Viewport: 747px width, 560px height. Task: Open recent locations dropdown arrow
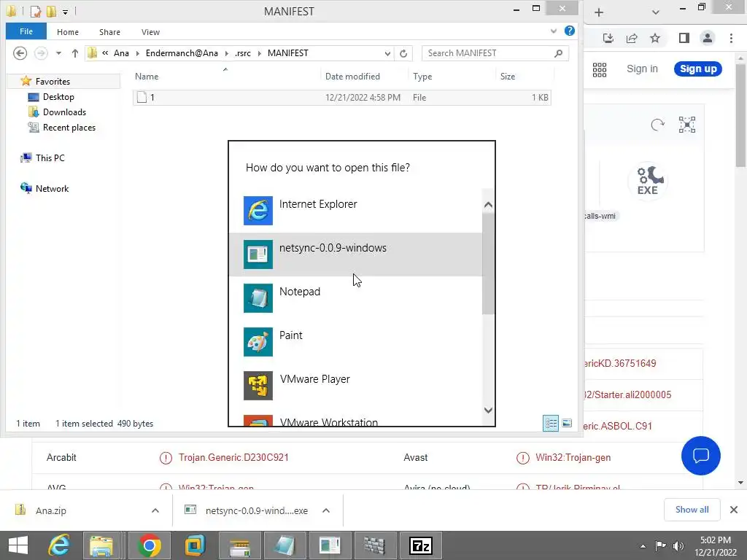(58, 53)
